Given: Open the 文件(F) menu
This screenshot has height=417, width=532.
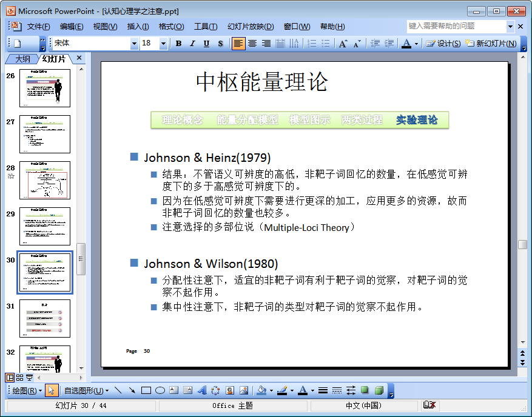Looking at the screenshot, I should [38, 27].
